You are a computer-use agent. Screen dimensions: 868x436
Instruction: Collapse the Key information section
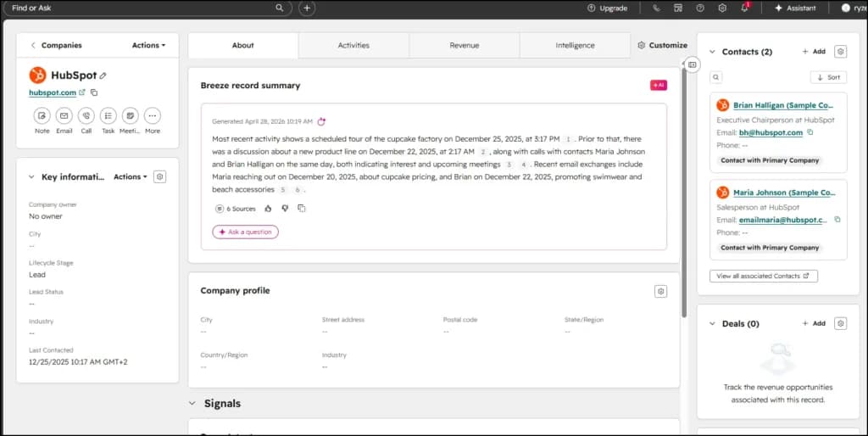31,177
